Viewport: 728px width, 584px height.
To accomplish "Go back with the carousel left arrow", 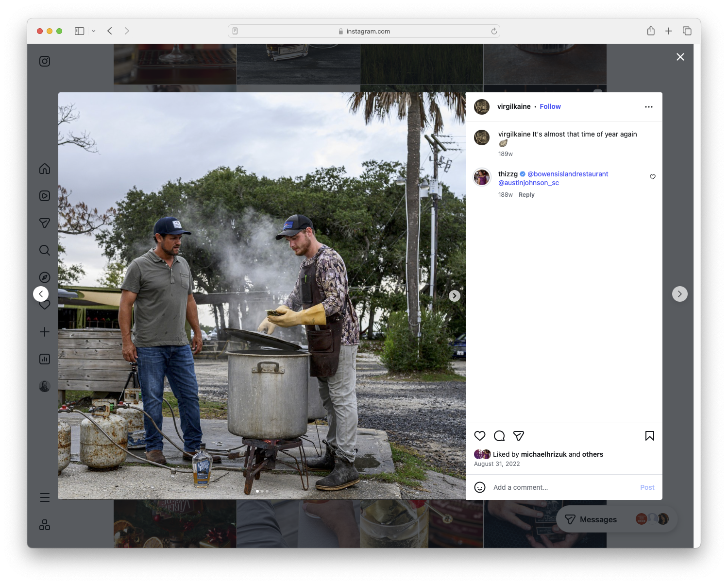I will (x=41, y=293).
